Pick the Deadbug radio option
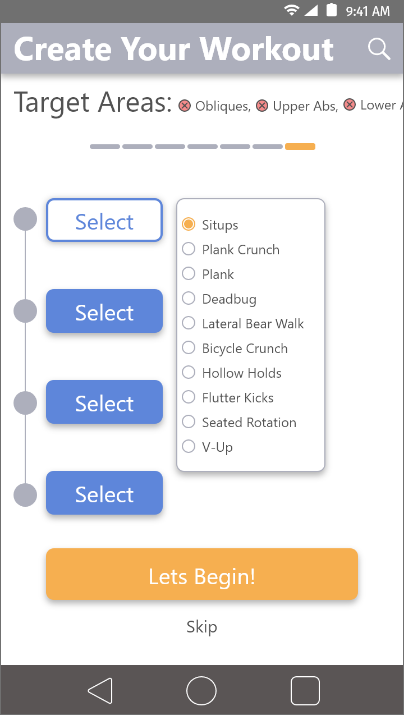 tap(188, 298)
